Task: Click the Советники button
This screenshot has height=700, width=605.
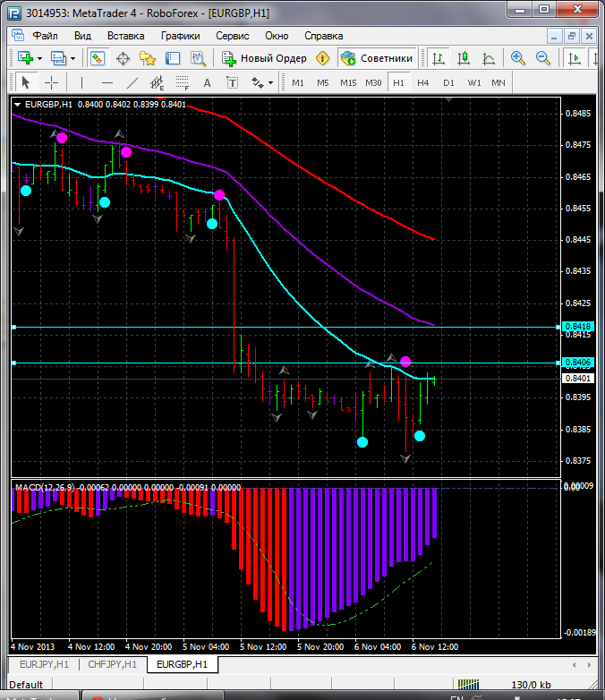Action: 377,58
